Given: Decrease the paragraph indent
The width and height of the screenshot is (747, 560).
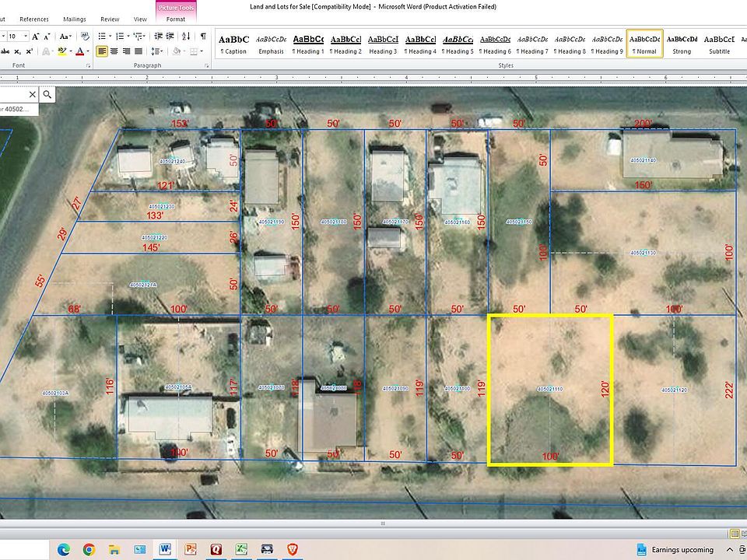Looking at the screenshot, I should coord(159,37).
